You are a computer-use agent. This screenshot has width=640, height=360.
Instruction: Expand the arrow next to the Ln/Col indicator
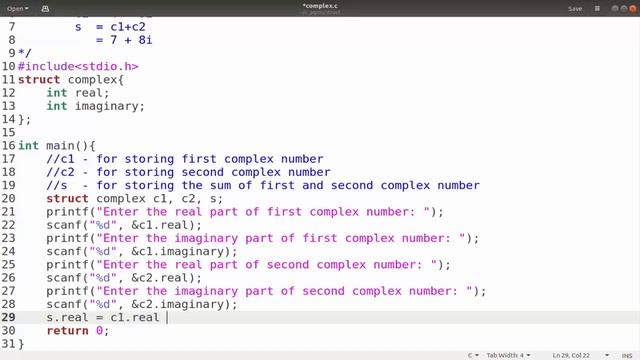pyautogui.click(x=607, y=356)
